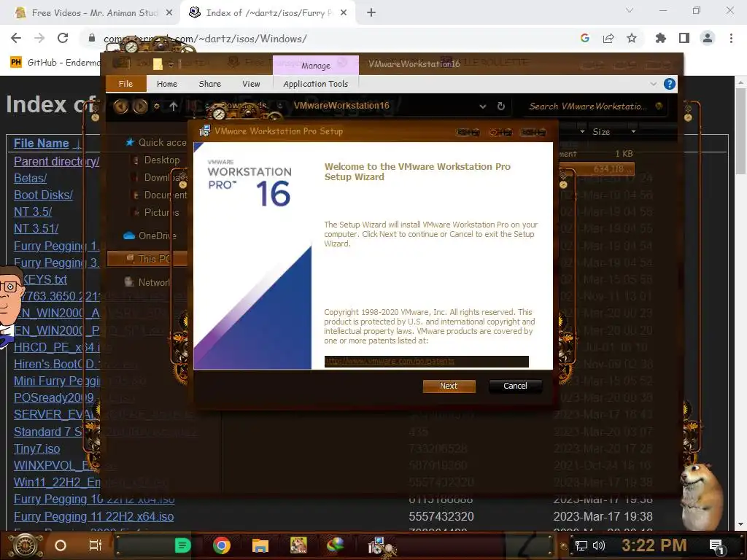The image size is (747, 560).
Task: Select Quick access in navigation pane
Action: pos(158,142)
